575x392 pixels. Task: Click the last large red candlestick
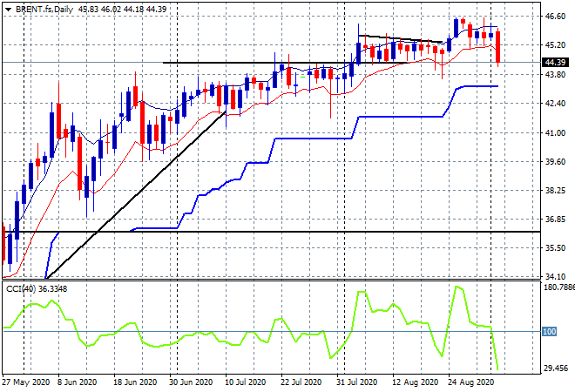tap(498, 47)
